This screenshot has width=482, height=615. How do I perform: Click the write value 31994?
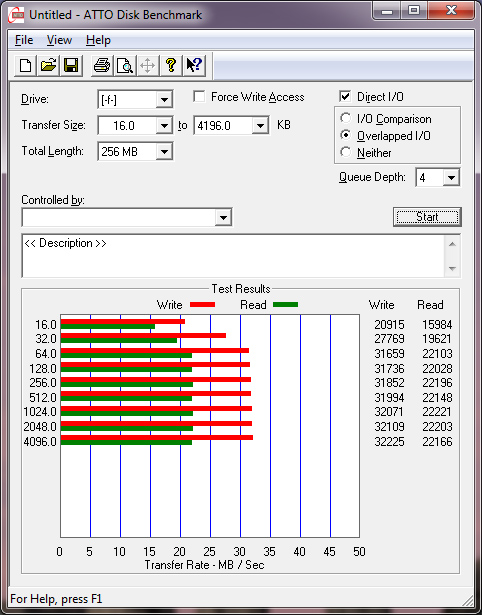(389, 398)
